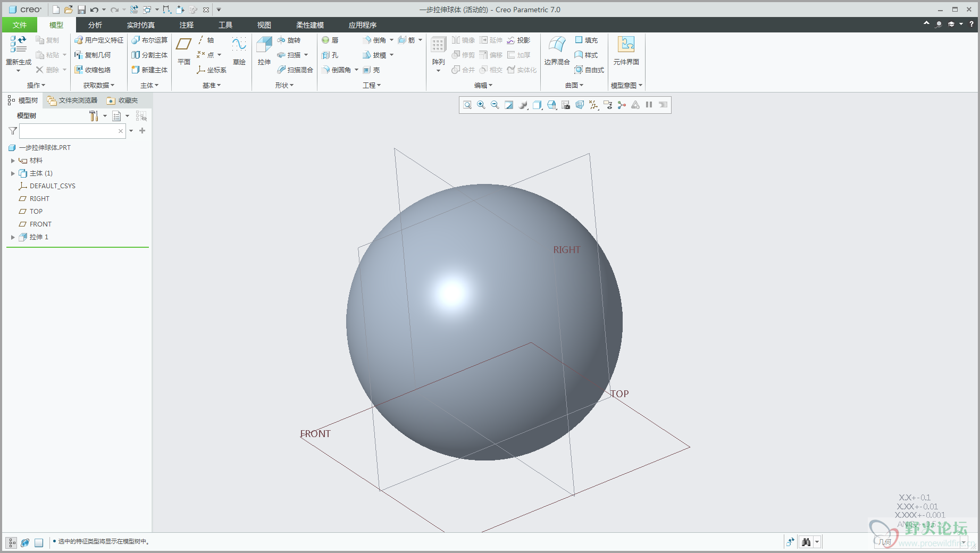Click the 拔模 button
The image size is (980, 553).
click(374, 55)
